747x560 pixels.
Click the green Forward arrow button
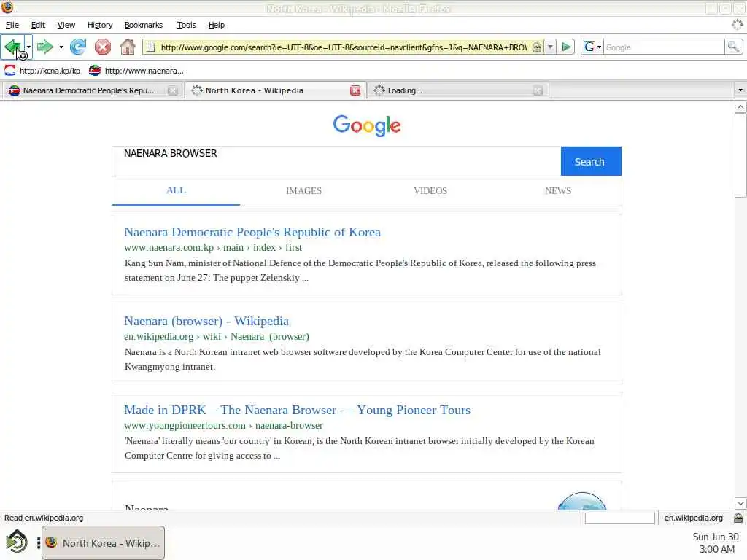(44, 47)
